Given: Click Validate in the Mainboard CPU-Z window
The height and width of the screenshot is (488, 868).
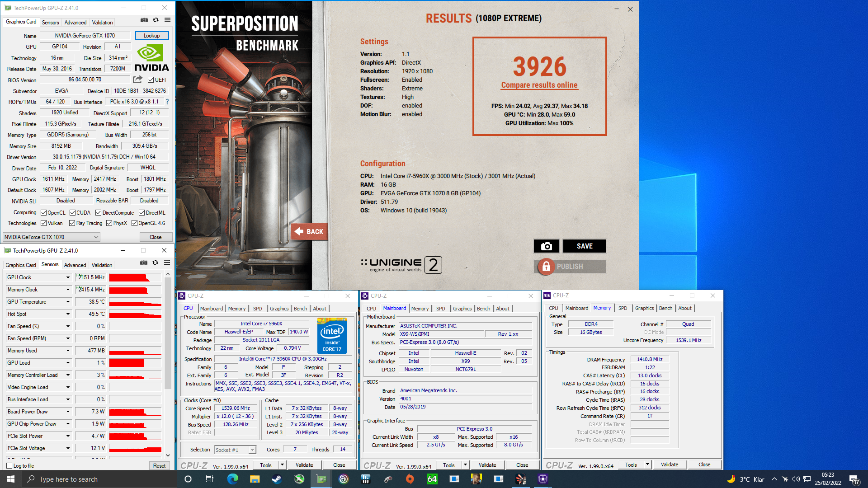Looking at the screenshot, I should (x=487, y=465).
